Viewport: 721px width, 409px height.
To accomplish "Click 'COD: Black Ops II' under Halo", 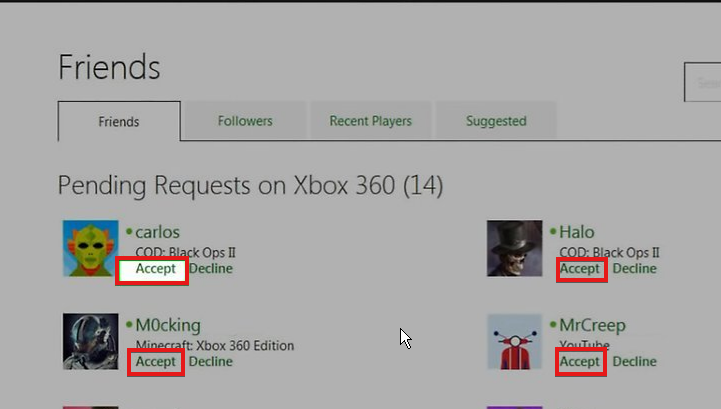I will pyautogui.click(x=609, y=253).
